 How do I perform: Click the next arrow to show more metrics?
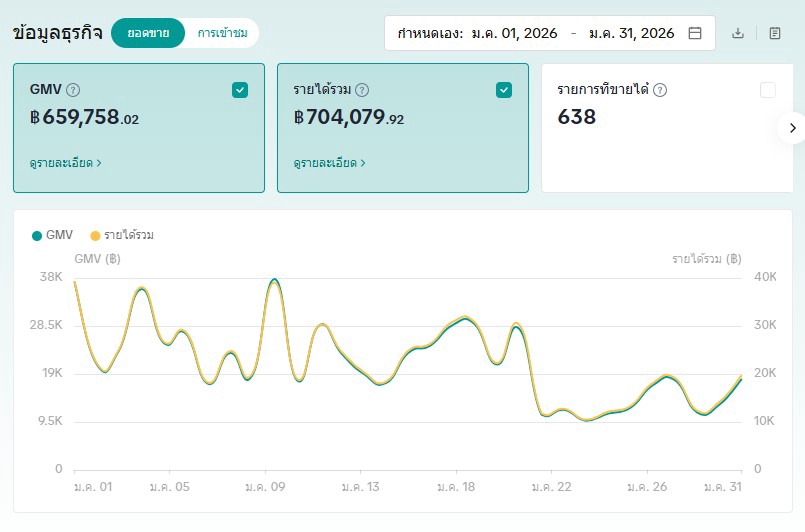pyautogui.click(x=792, y=128)
